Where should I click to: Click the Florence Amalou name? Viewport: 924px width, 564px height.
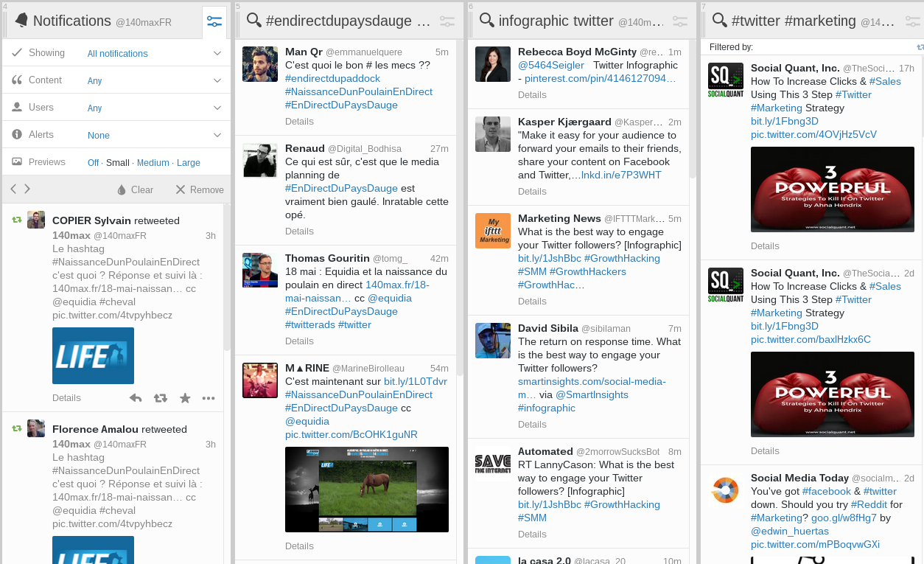pyautogui.click(x=95, y=429)
